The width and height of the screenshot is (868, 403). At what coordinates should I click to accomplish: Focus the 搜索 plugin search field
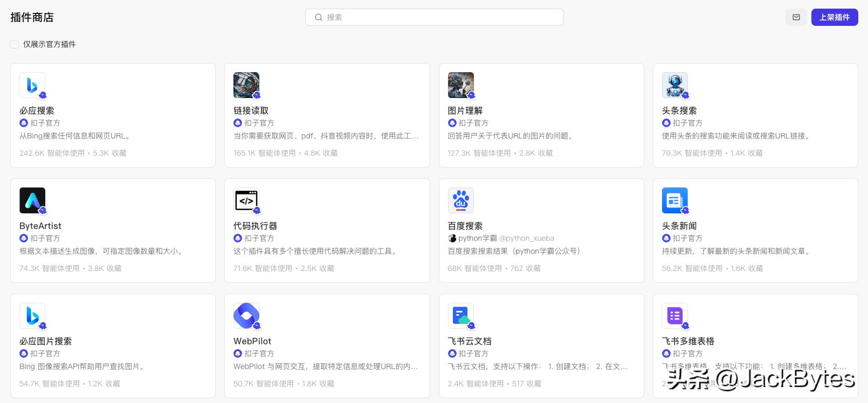435,17
